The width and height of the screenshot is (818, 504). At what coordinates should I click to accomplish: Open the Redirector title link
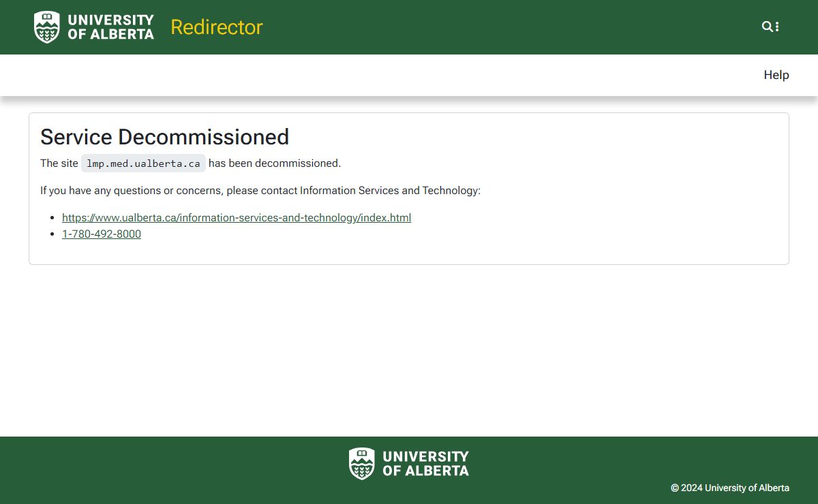(216, 27)
